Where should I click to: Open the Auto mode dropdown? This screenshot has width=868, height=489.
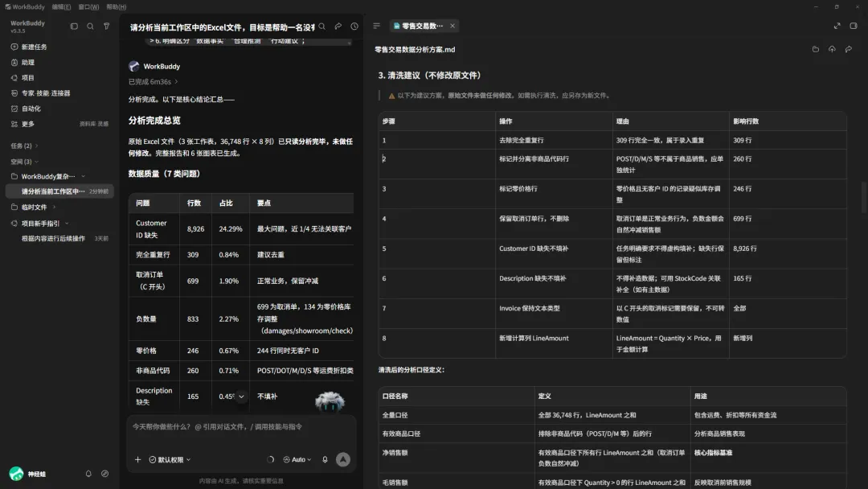pyautogui.click(x=297, y=460)
